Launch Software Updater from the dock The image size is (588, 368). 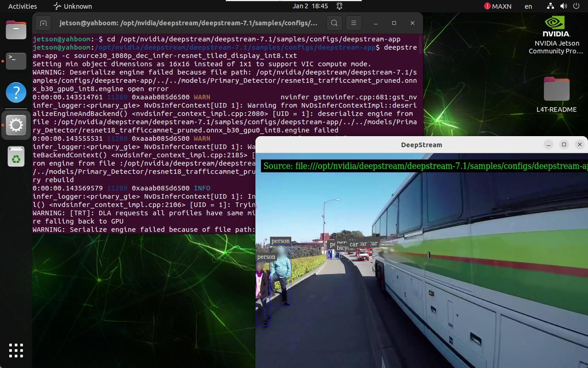(x=16, y=156)
